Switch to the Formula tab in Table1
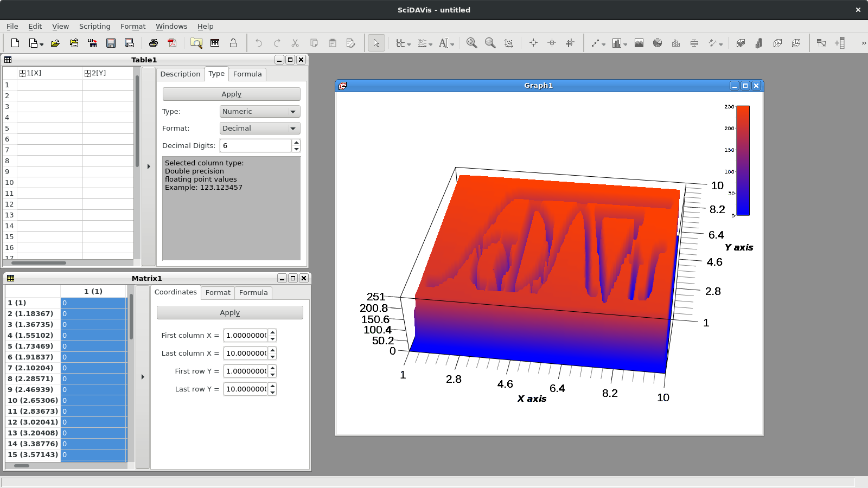 pyautogui.click(x=247, y=74)
